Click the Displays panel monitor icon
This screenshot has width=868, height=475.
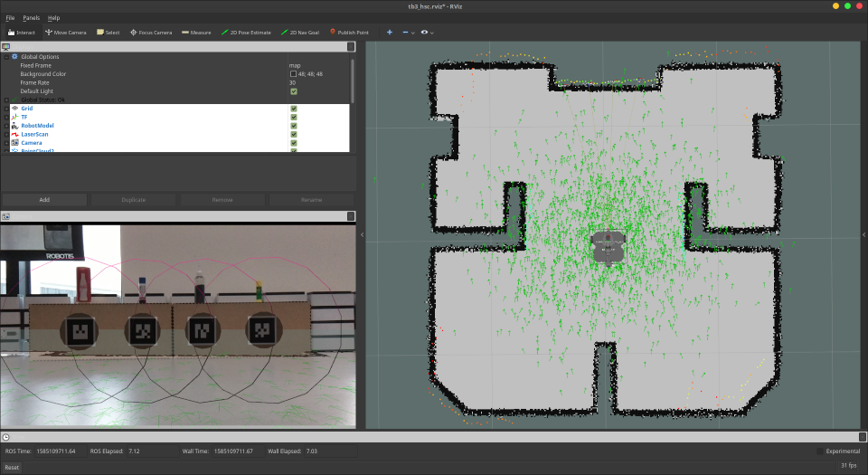click(6, 47)
